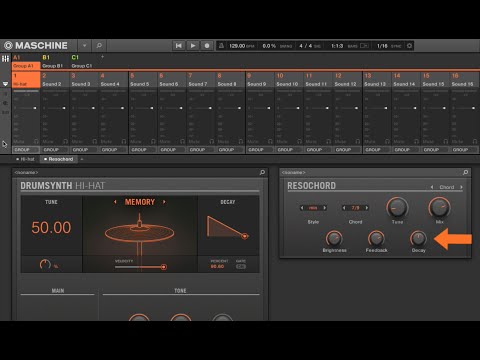Viewport: 480px width, 360px height.
Task: Click the headphone cue icon on the Hi-hat channel
Action: 36,142
